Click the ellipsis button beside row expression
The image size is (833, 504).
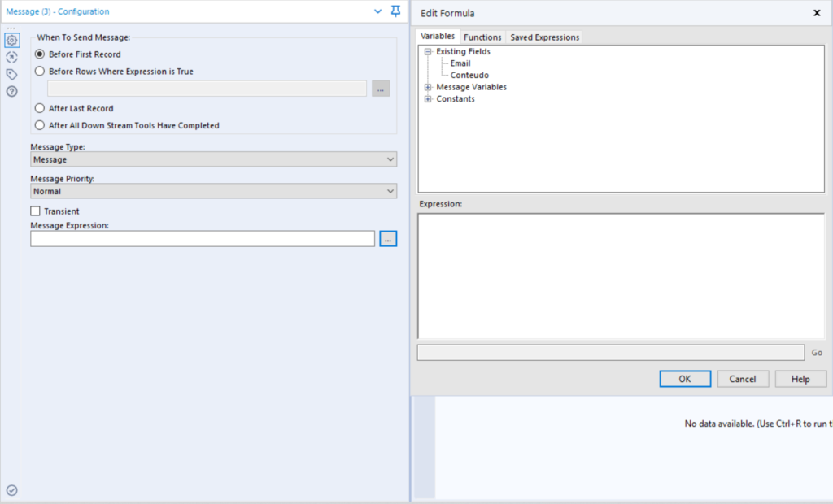pos(381,88)
